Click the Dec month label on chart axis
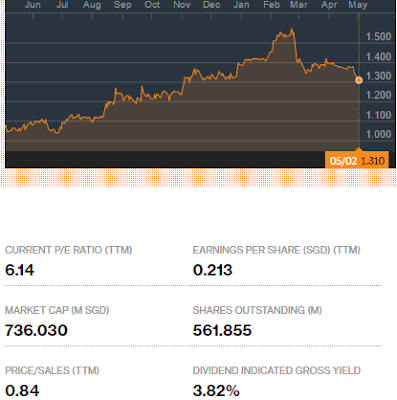Image resolution: width=397 pixels, height=400 pixels. coord(211,5)
